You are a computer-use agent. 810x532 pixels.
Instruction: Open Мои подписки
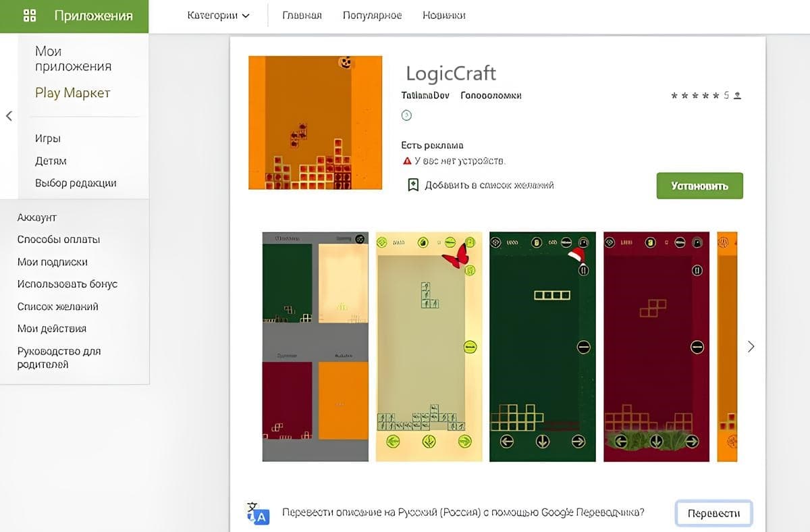pyautogui.click(x=53, y=262)
